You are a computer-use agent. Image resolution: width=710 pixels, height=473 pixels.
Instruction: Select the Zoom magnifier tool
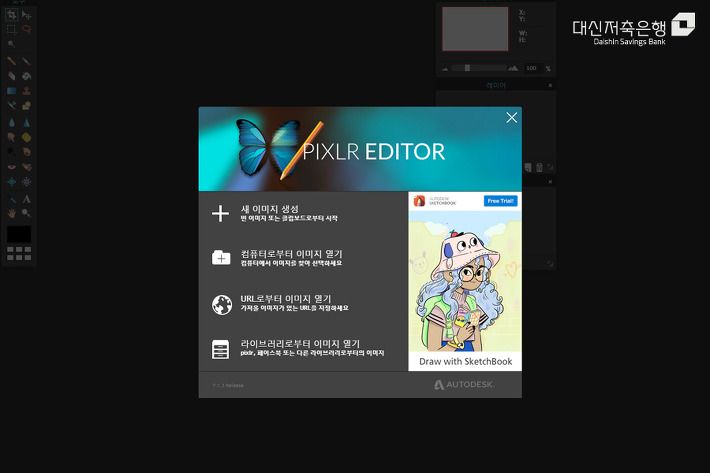(26, 213)
